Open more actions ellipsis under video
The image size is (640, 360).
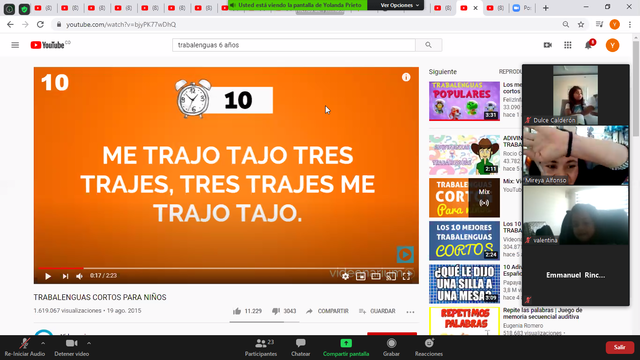pos(410,311)
